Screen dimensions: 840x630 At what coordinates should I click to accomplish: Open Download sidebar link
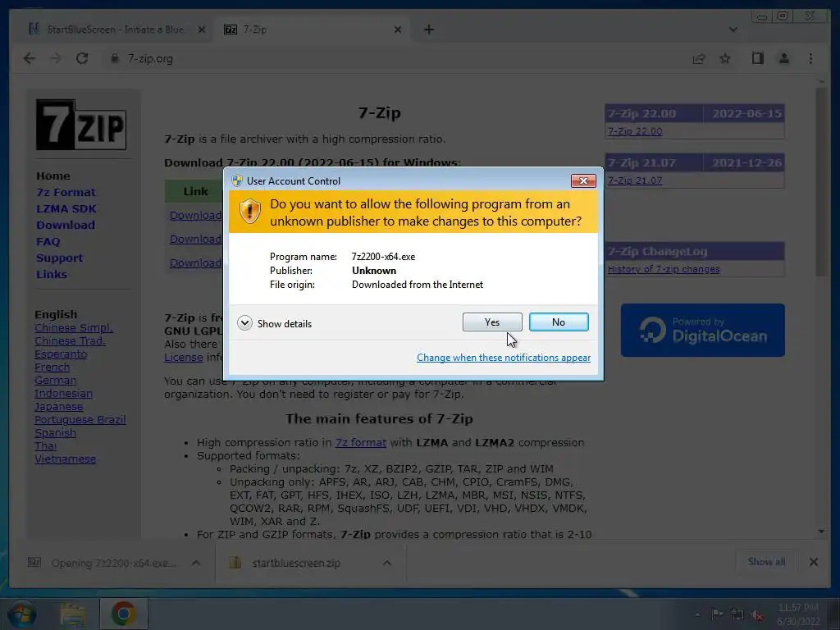pos(66,225)
